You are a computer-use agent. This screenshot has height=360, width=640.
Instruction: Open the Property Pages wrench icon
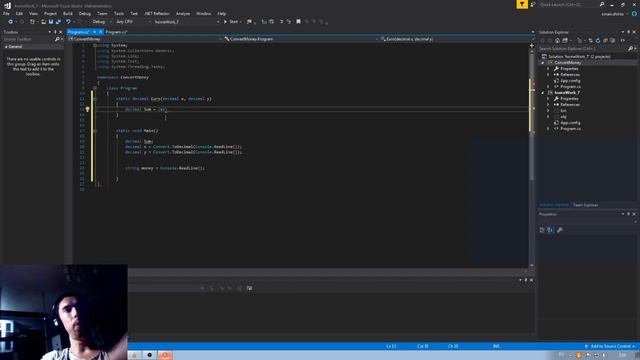pyautogui.click(x=560, y=230)
